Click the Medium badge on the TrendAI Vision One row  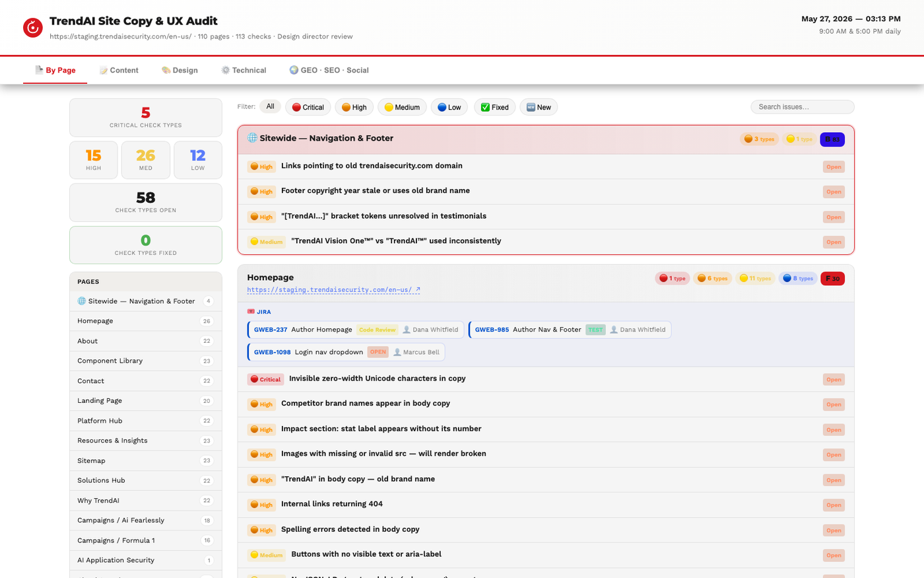pyautogui.click(x=267, y=242)
